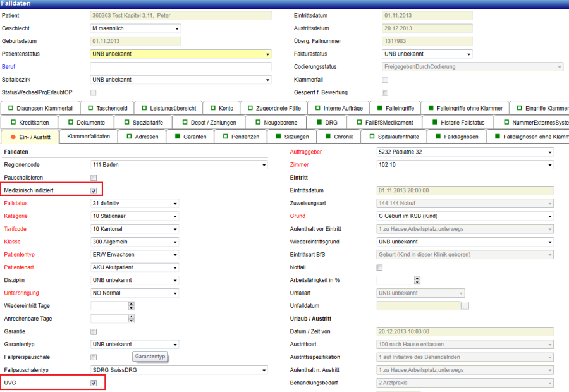The height and width of the screenshot is (392, 569).
Task: Expand the Fallstatus dropdown
Action: pyautogui.click(x=135, y=203)
